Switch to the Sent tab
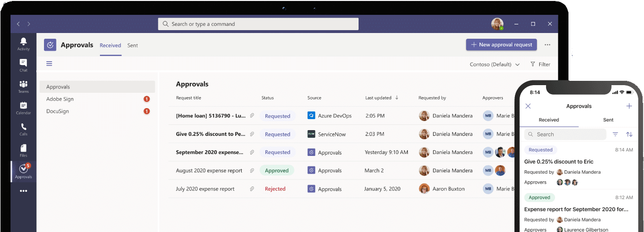Image resolution: width=644 pixels, height=232 pixels. pyautogui.click(x=132, y=45)
